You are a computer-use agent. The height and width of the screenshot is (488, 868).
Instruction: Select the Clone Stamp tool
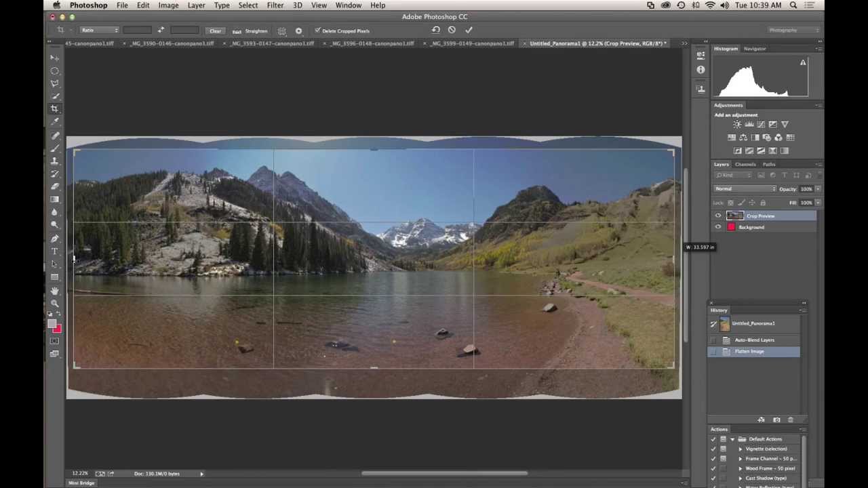[x=55, y=161]
